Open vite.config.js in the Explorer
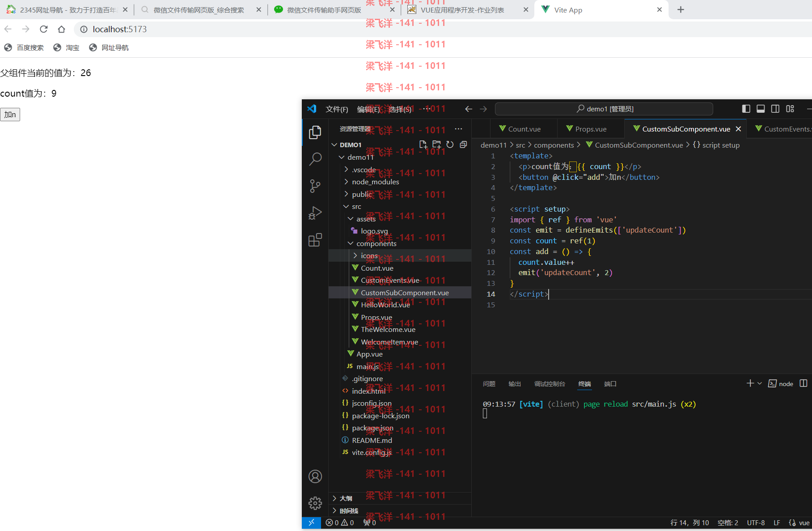This screenshot has height=531, width=812. [x=372, y=452]
